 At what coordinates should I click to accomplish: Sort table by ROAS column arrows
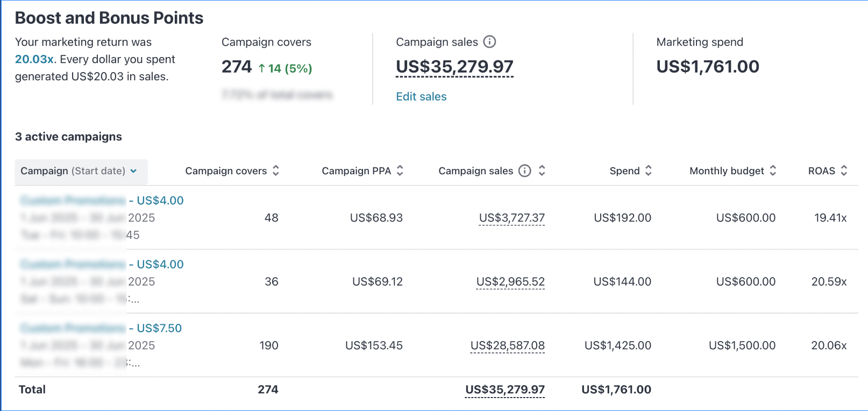[x=844, y=171]
